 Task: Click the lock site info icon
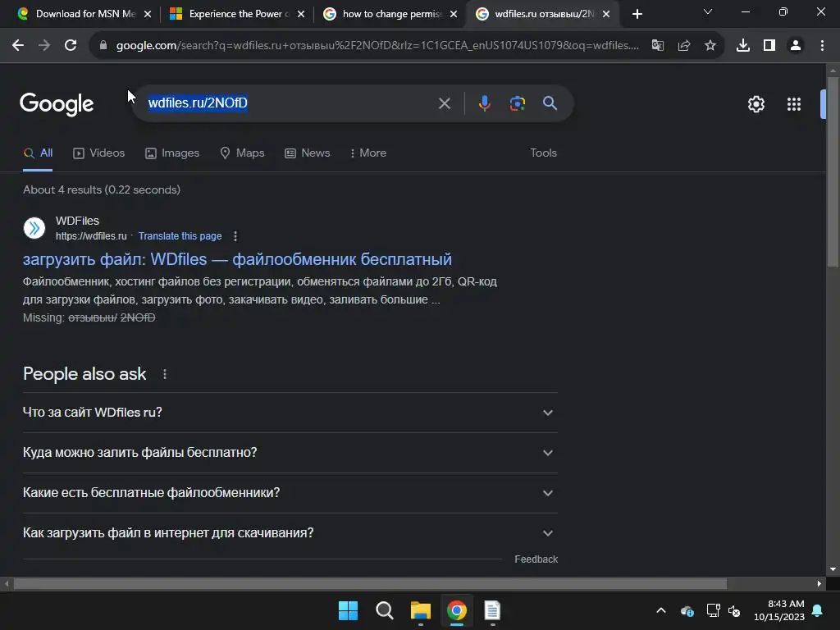tap(103, 46)
